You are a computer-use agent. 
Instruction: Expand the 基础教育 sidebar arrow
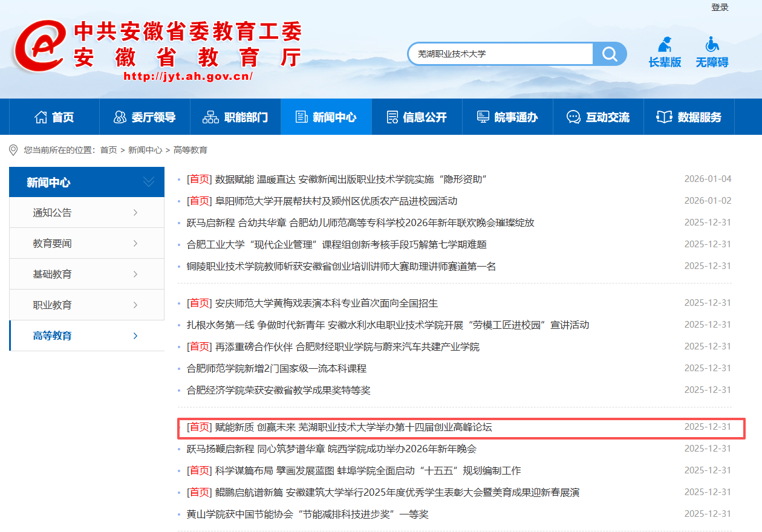coord(135,274)
